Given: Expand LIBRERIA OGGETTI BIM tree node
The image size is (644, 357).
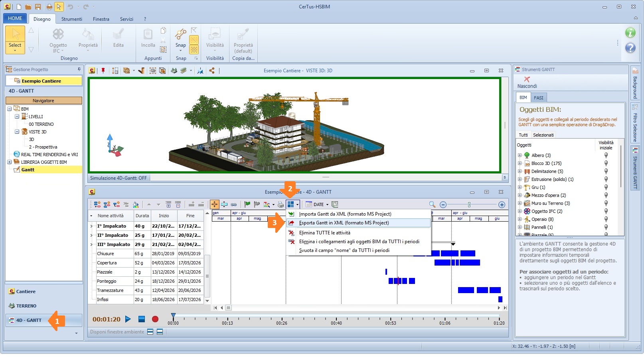Looking at the screenshot, I should pos(9,162).
